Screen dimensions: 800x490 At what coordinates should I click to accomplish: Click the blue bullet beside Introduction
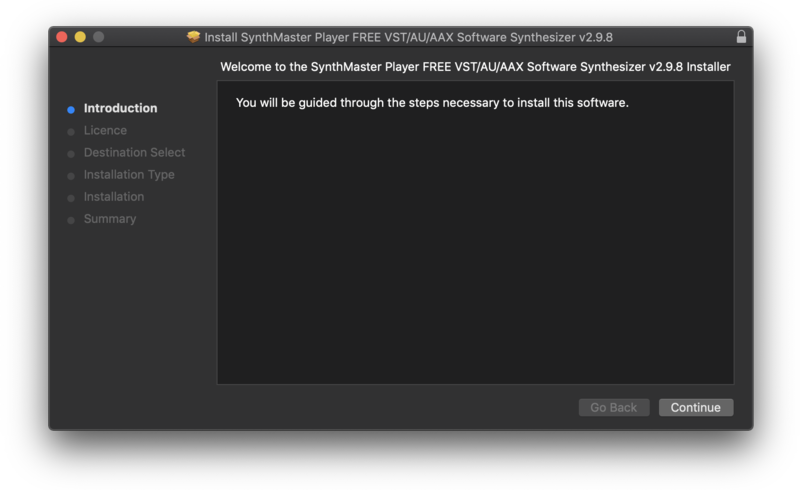click(x=71, y=109)
